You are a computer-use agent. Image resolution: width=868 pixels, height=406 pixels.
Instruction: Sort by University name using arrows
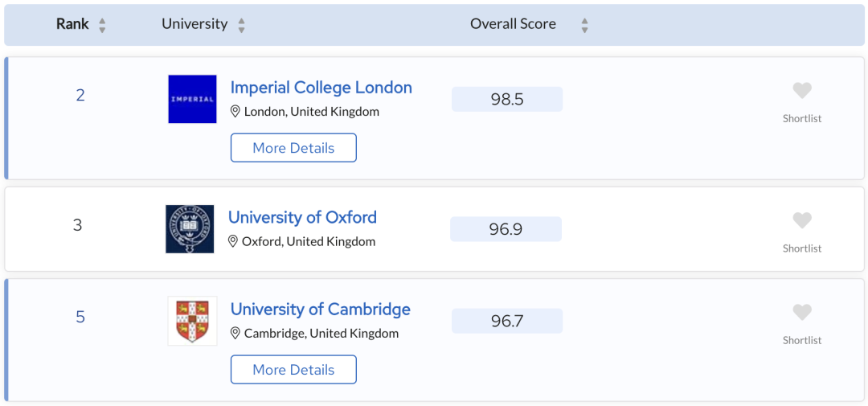[x=241, y=25]
